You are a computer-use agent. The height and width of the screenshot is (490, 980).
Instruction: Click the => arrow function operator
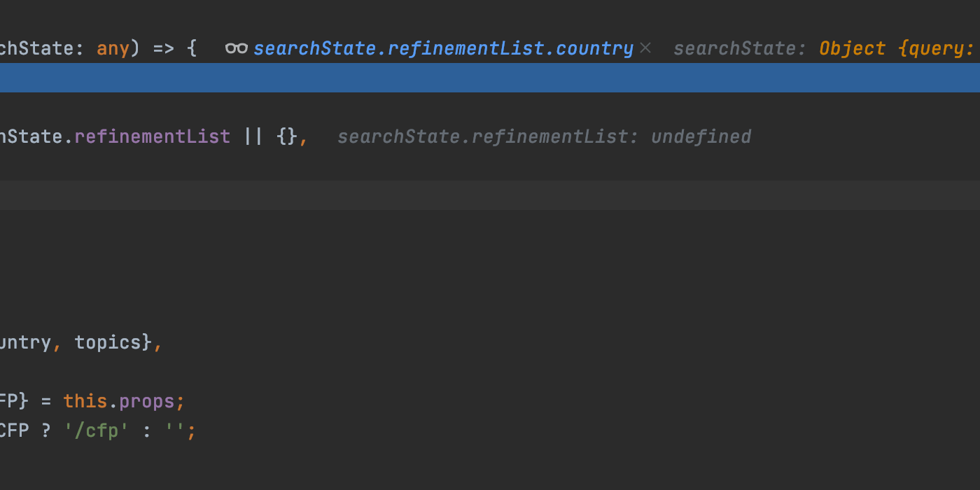[162, 48]
